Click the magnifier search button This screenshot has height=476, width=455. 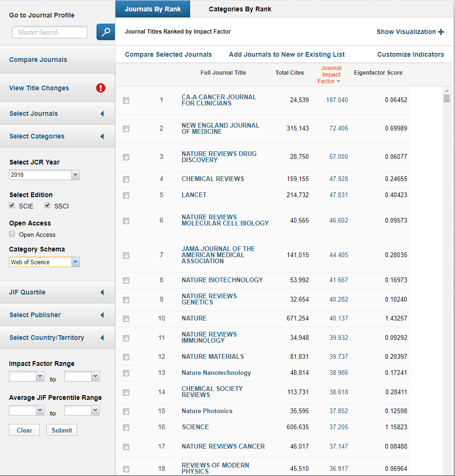[105, 32]
